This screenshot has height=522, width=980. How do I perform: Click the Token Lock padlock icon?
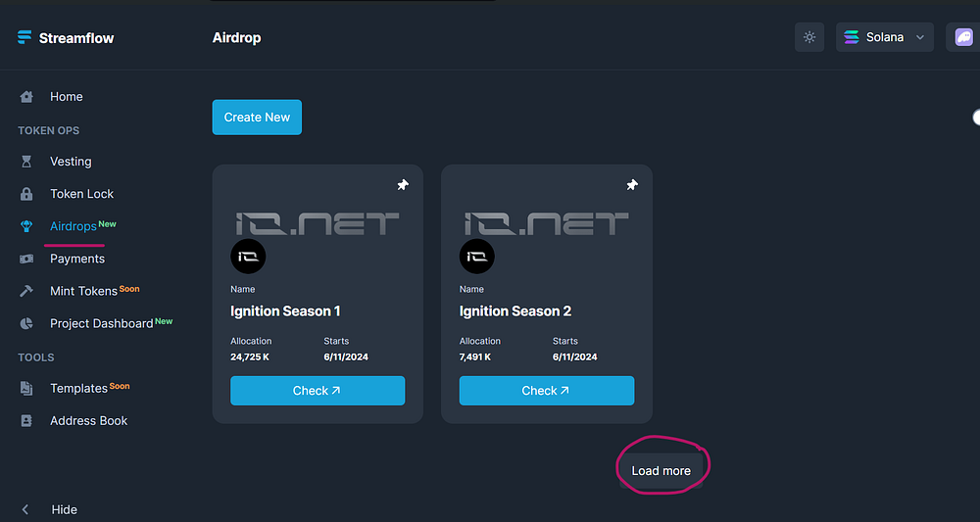click(x=26, y=194)
